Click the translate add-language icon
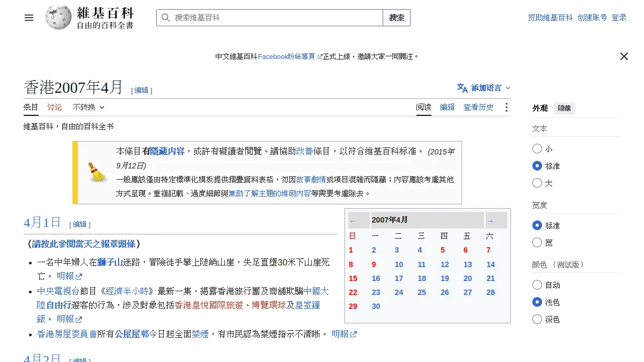The image size is (644, 362). pos(462,87)
